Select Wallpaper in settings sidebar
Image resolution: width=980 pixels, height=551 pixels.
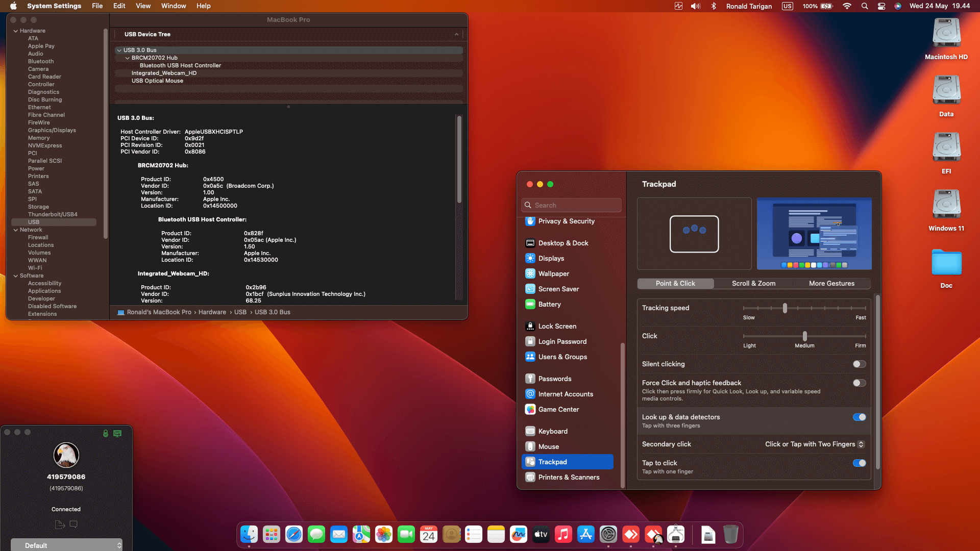[x=553, y=273]
